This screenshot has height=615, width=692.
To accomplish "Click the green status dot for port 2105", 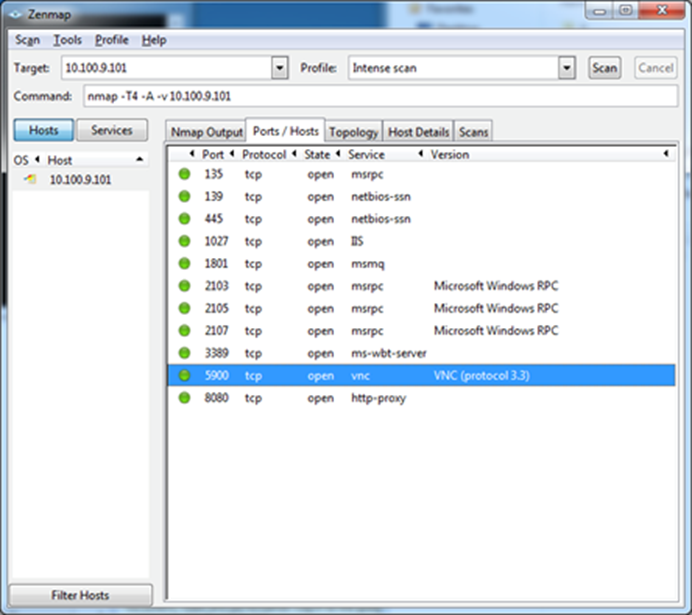I will pyautogui.click(x=184, y=308).
